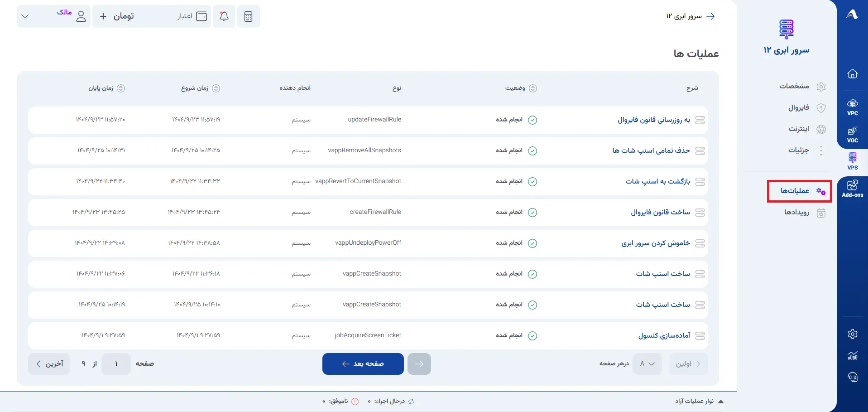Open فایروال menu item
This screenshot has width=868, height=412.
tap(807, 107)
